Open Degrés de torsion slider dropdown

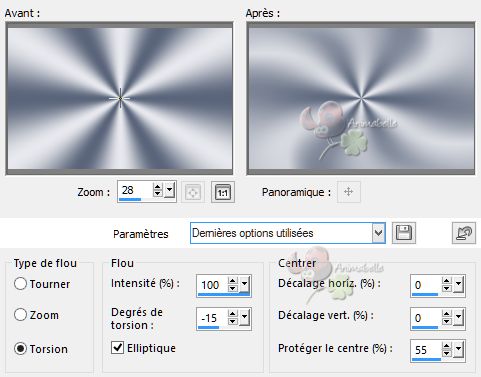(245, 317)
